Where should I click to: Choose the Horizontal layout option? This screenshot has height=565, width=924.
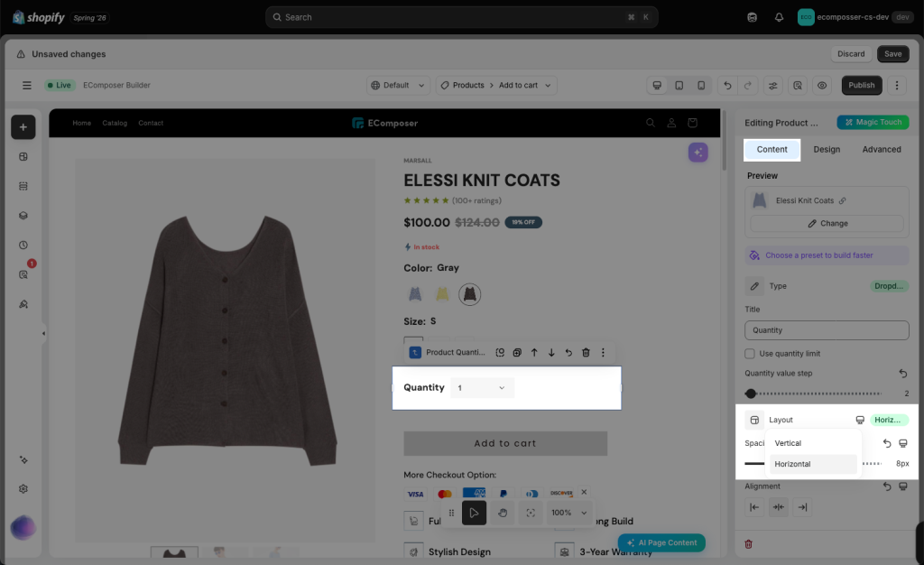[813, 464]
